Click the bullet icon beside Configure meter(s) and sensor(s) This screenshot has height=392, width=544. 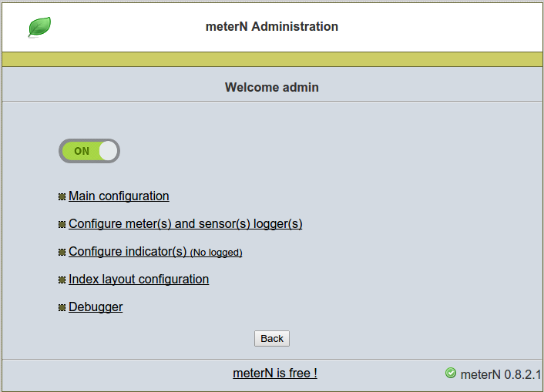pos(62,224)
